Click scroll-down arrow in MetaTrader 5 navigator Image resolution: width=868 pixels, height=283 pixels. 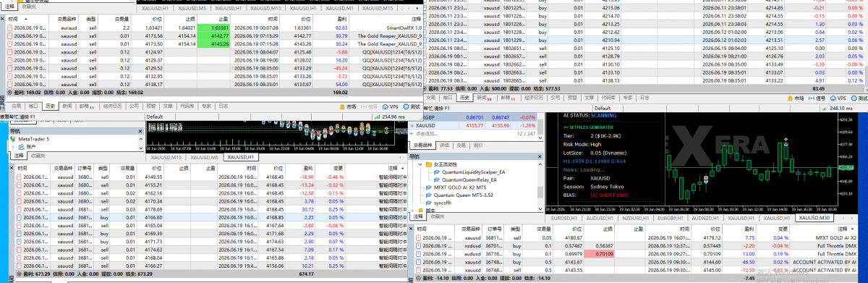(140, 149)
